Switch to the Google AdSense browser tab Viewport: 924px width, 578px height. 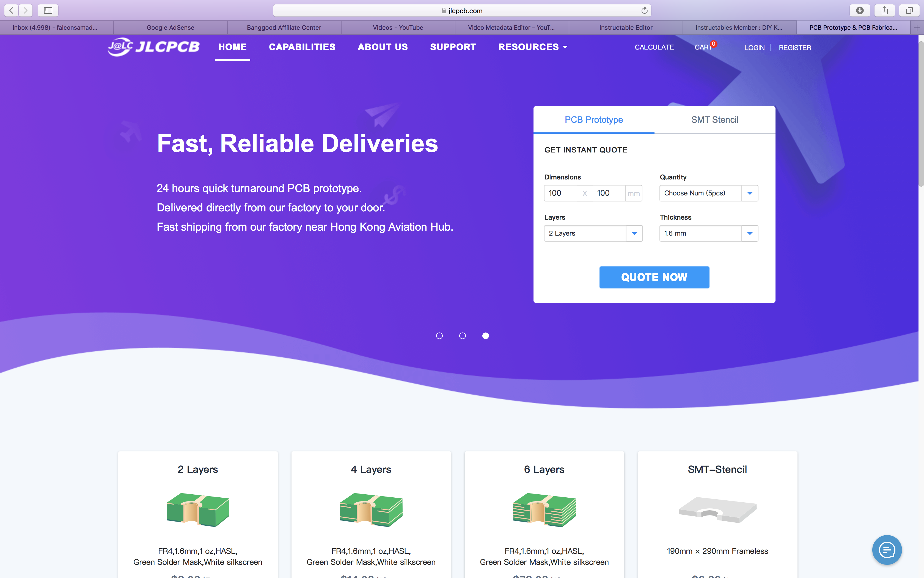tap(170, 28)
